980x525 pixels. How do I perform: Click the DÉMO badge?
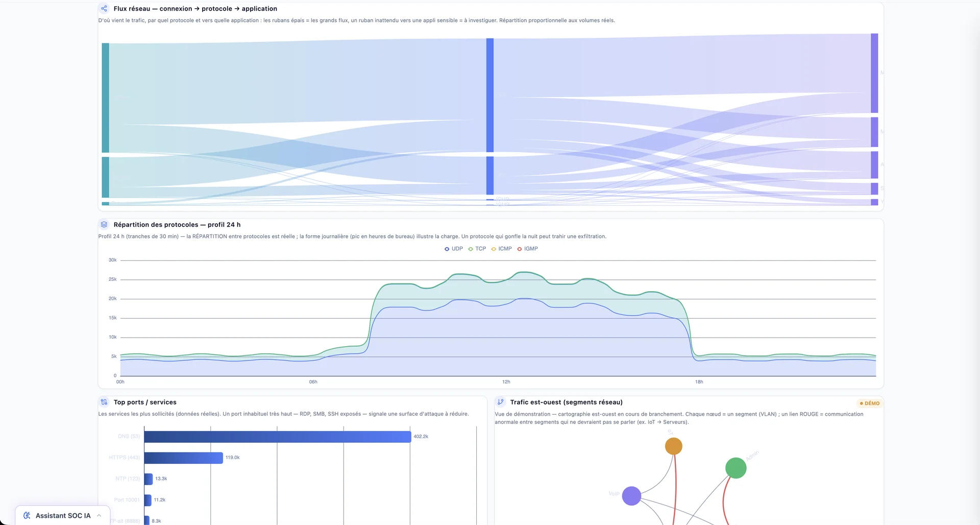click(x=870, y=403)
